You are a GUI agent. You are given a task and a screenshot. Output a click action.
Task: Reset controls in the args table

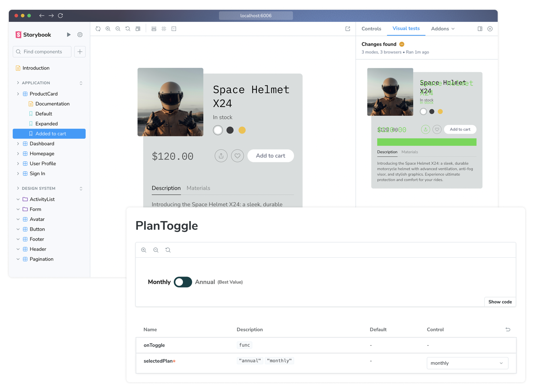point(508,329)
